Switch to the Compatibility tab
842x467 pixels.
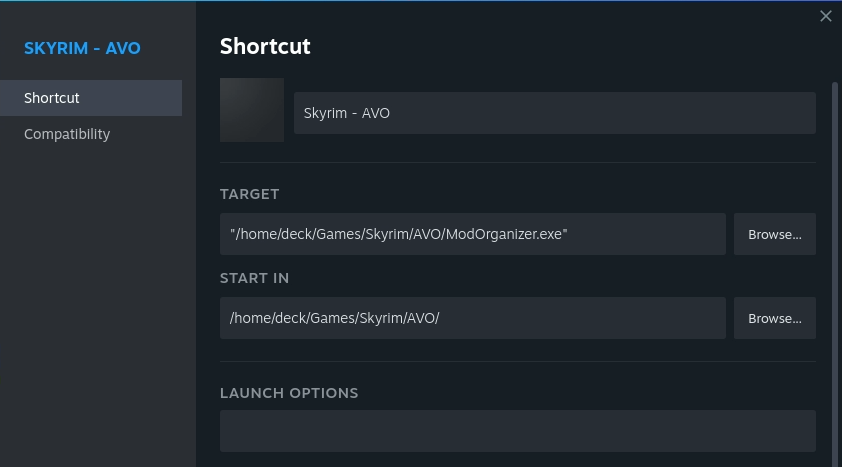click(x=67, y=134)
